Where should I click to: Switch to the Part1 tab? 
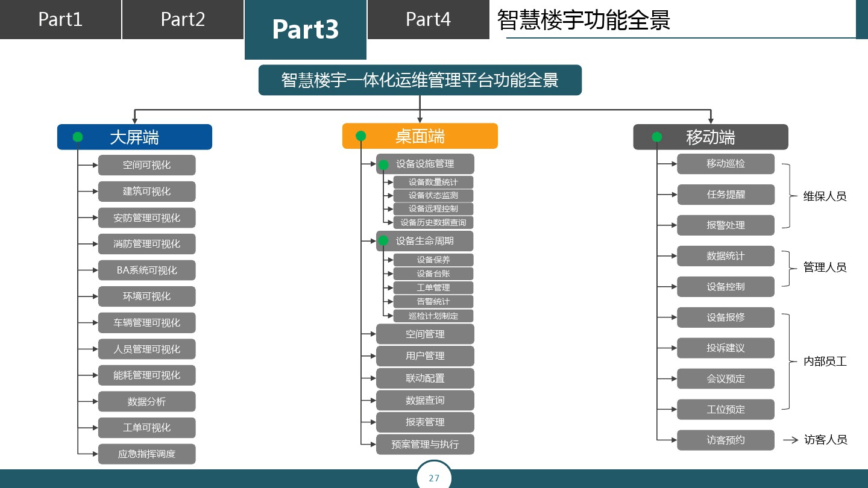[60, 19]
